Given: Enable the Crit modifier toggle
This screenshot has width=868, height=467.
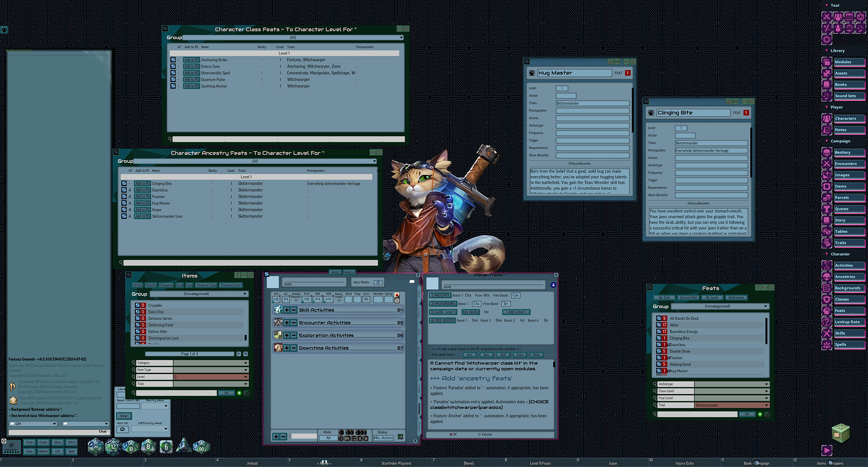Looking at the screenshot, I should (x=58, y=451).
